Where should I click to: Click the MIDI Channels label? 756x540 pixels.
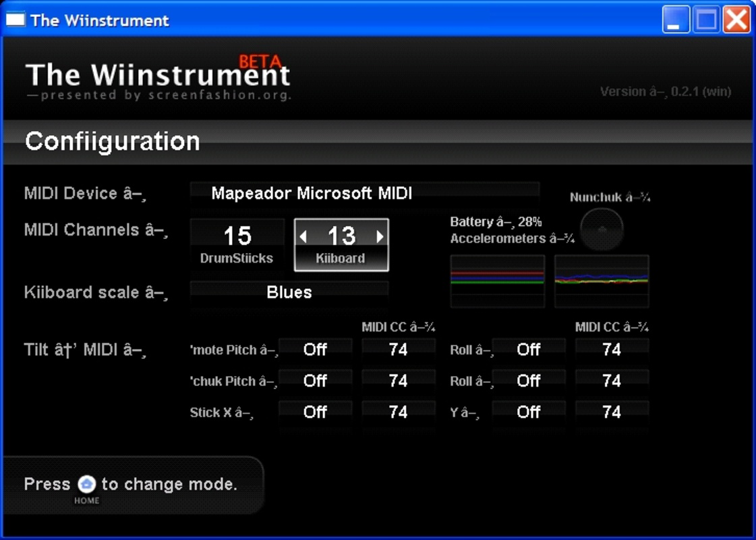96,230
